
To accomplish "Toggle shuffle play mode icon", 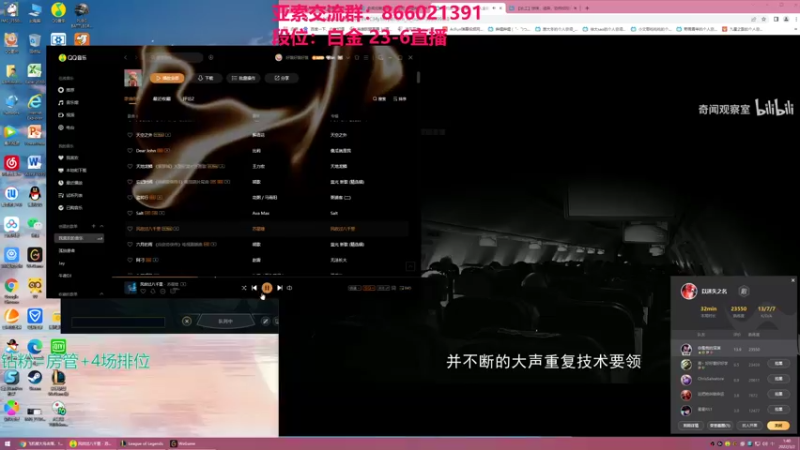I will point(244,288).
